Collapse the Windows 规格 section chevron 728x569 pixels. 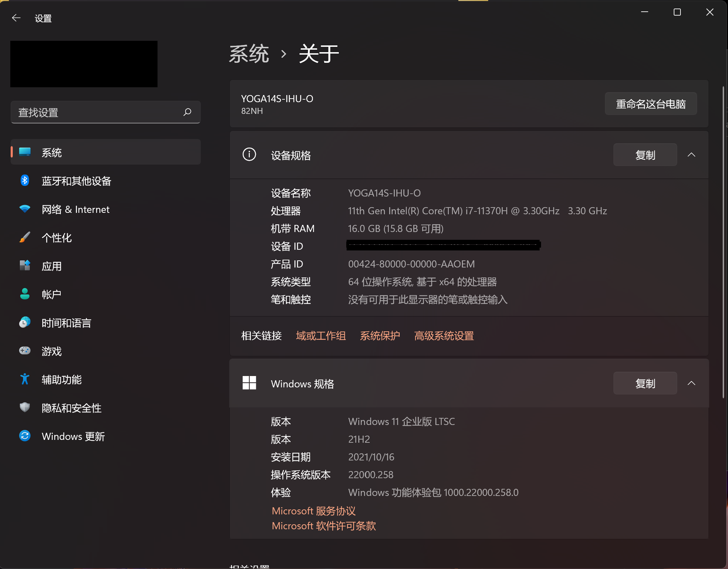pos(691,383)
